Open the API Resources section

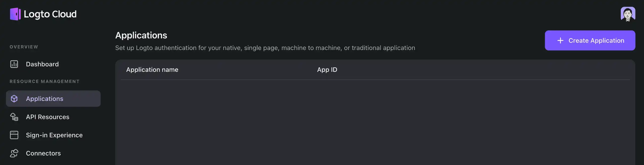pos(48,117)
